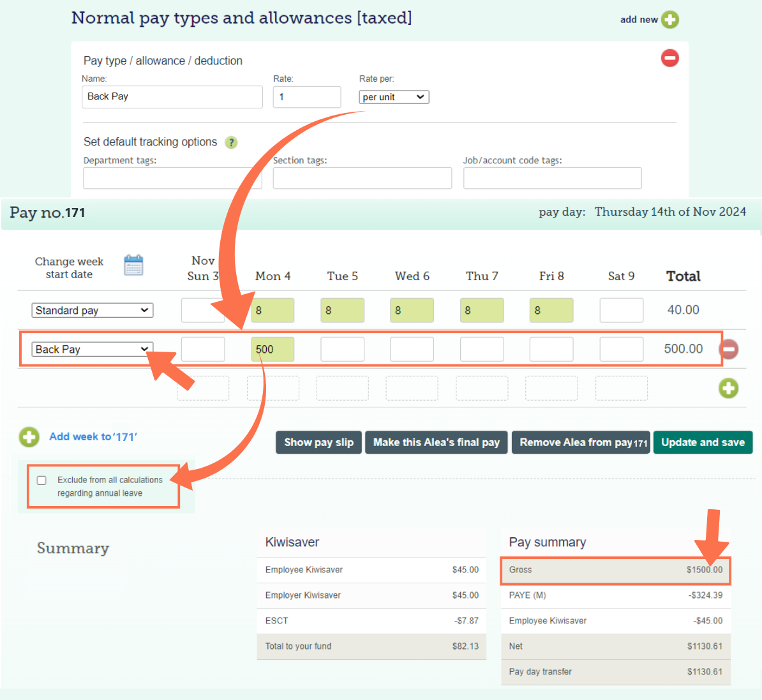Enable Exclude from annual leave calculations
762x700 pixels.
pos(41,480)
